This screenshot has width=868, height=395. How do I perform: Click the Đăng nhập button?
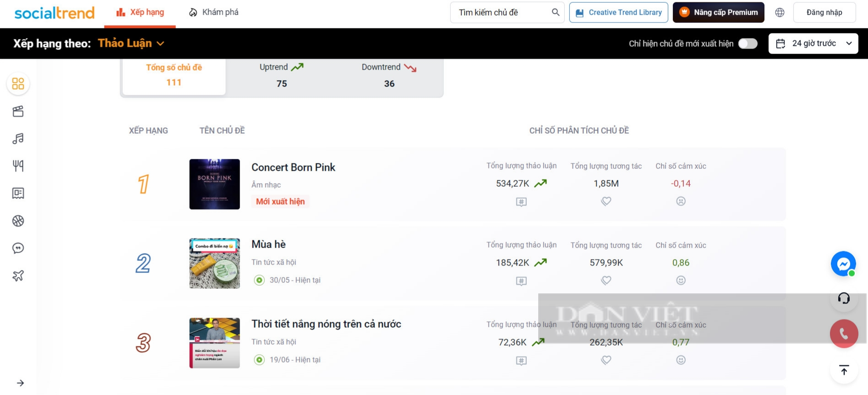pyautogui.click(x=824, y=12)
